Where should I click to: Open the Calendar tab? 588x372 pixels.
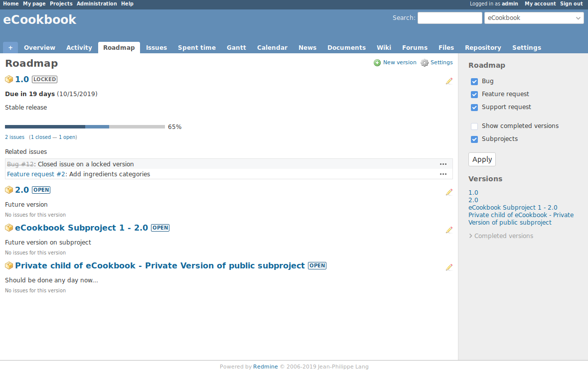click(272, 48)
